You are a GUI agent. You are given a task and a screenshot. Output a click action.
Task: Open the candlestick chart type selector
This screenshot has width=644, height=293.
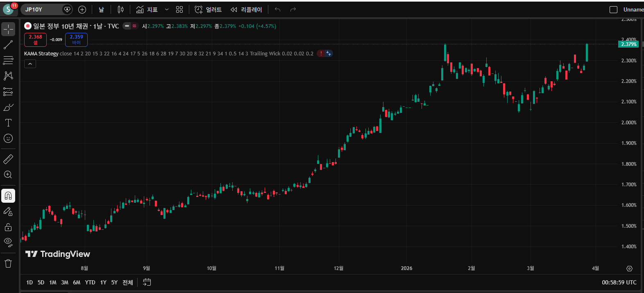(120, 9)
